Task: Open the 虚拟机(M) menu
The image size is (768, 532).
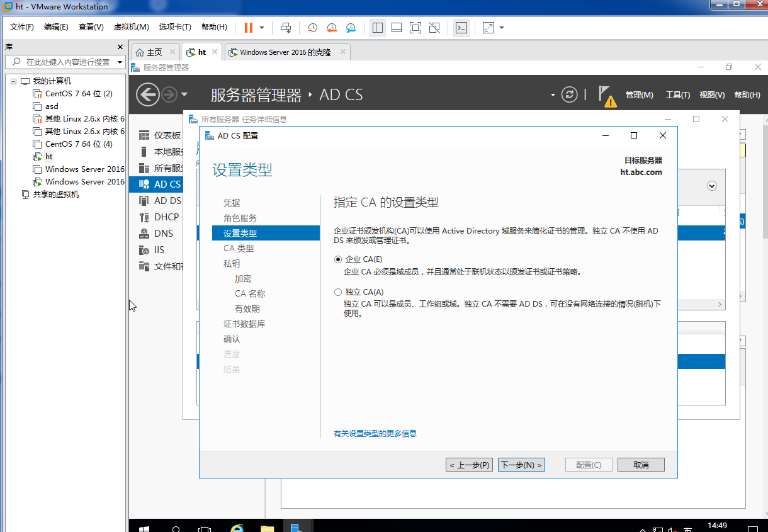Action: pos(131,27)
